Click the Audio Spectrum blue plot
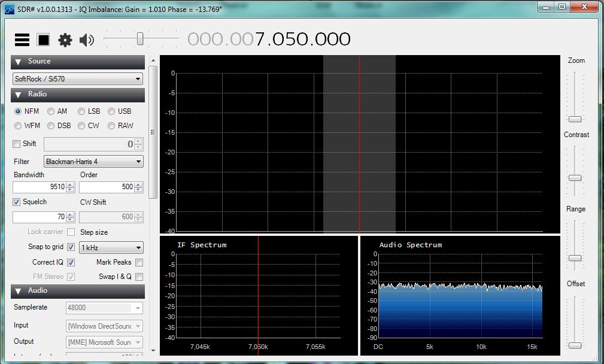The width and height of the screenshot is (604, 364). coord(460,312)
